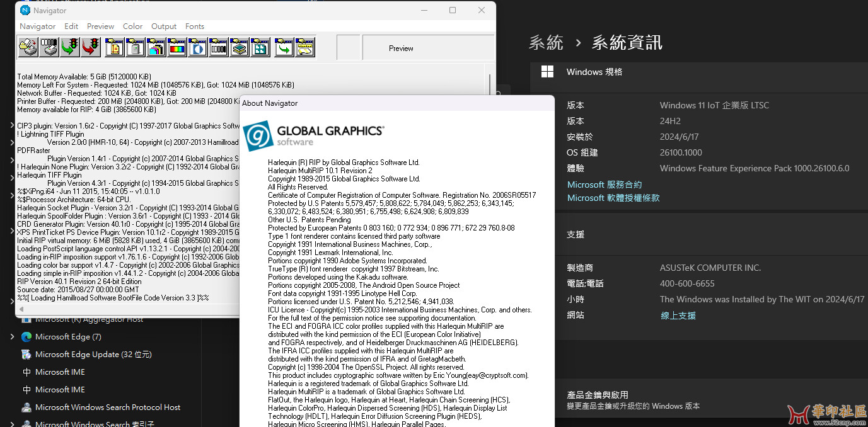Click 'Harlequin MultiRIP 10.1 Revision 2' text
This screenshot has height=427, width=868.
pos(320,171)
